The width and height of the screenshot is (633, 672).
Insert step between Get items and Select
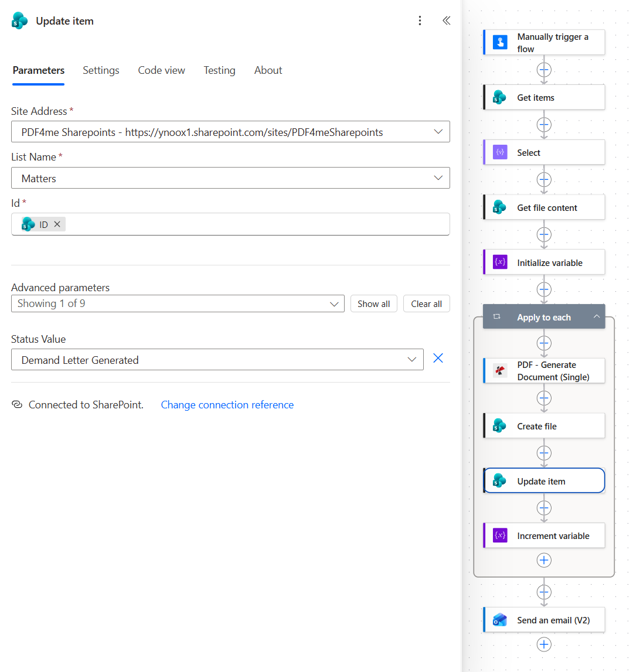544,125
